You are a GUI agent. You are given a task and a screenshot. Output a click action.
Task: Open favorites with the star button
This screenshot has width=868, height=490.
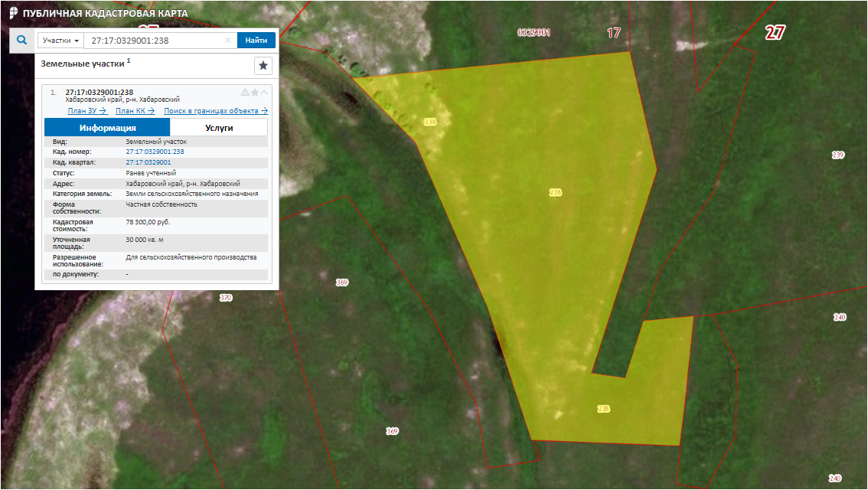(263, 66)
